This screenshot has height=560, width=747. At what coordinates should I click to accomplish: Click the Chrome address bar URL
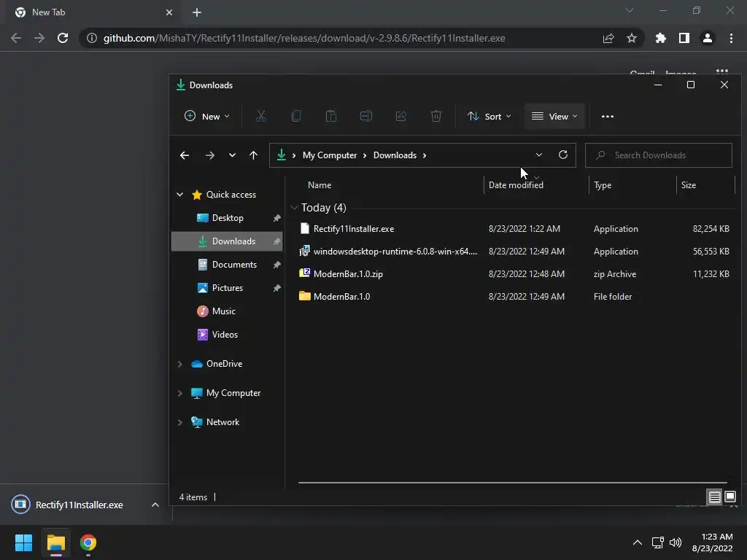pyautogui.click(x=304, y=38)
